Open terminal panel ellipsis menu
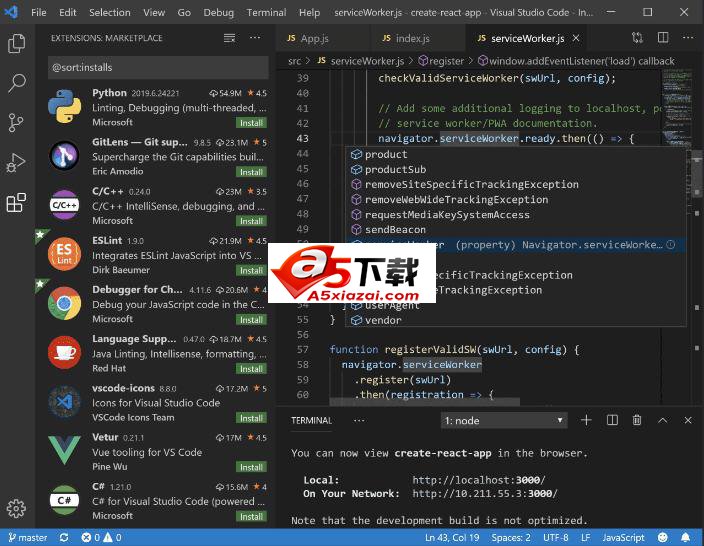The height and width of the screenshot is (546, 704). click(359, 421)
